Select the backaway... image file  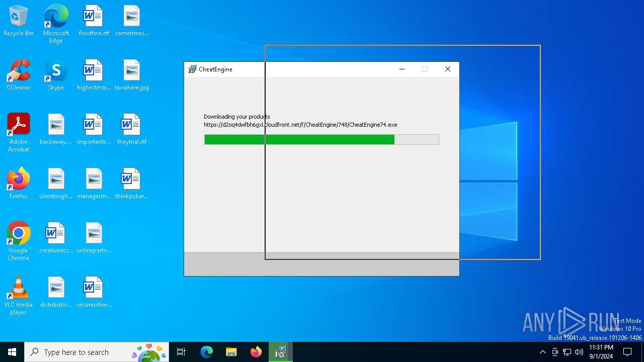56,130
